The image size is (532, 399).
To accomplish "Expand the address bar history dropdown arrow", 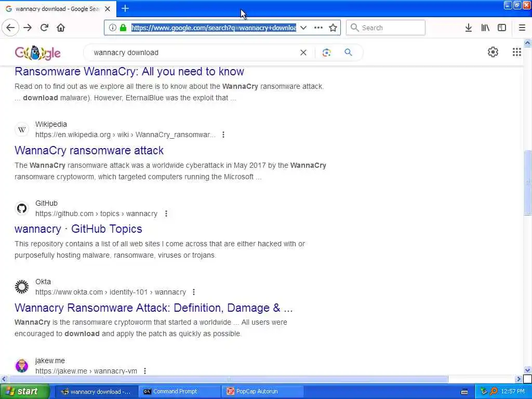I will [303, 28].
